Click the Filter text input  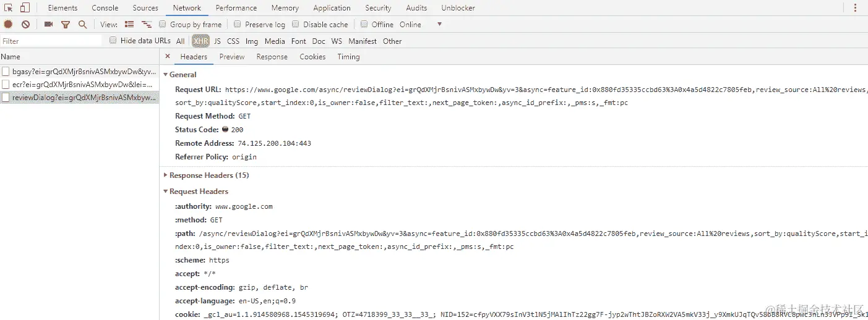(51, 41)
